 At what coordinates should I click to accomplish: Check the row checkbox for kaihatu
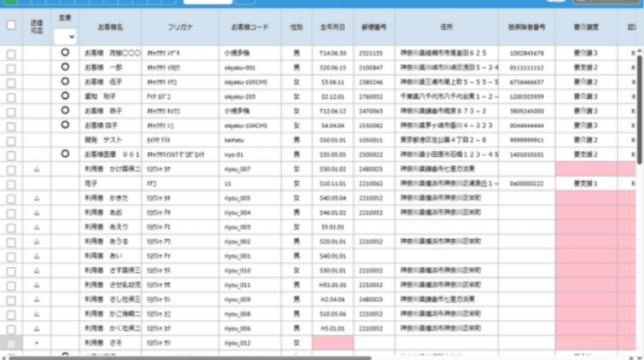click(x=11, y=141)
